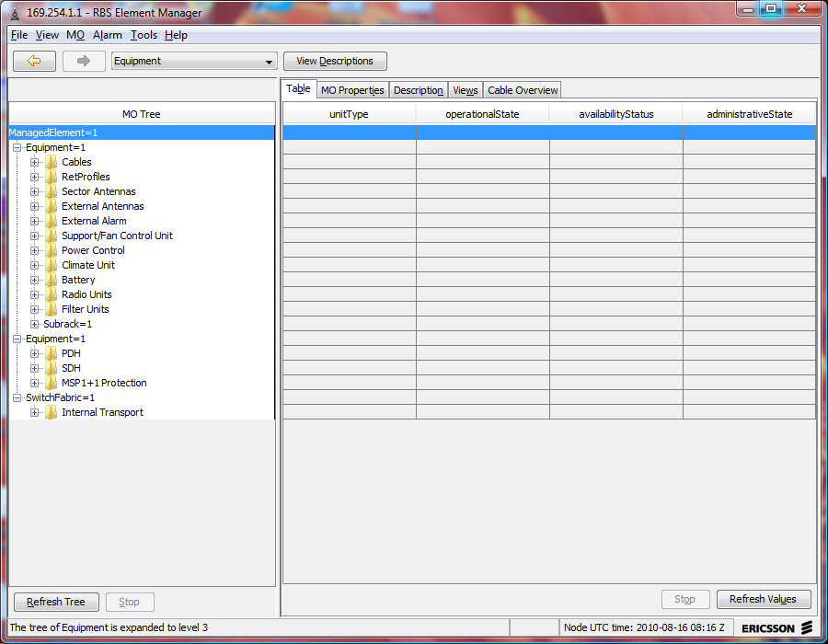The width and height of the screenshot is (828, 644).
Task: Click the RetProfiles folder icon
Action: coord(52,177)
